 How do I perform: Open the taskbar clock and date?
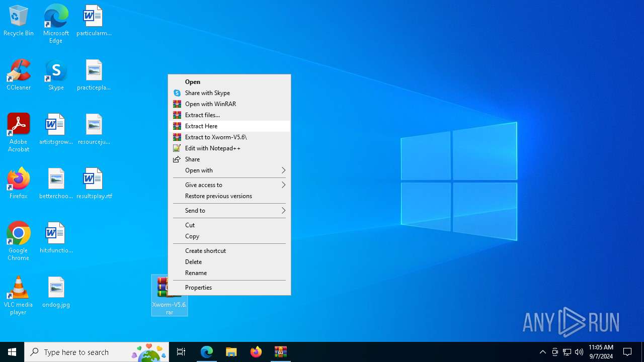tap(601, 352)
